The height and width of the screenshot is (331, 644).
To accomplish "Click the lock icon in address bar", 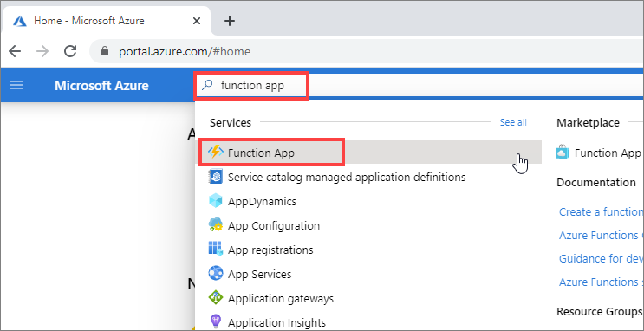I will click(106, 51).
